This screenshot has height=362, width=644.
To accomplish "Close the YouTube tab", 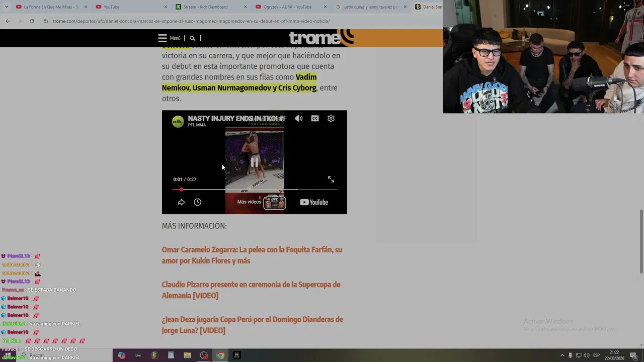I will click(166, 7).
